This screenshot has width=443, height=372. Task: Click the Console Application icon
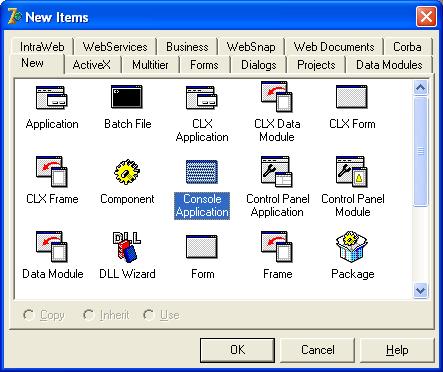click(x=202, y=172)
